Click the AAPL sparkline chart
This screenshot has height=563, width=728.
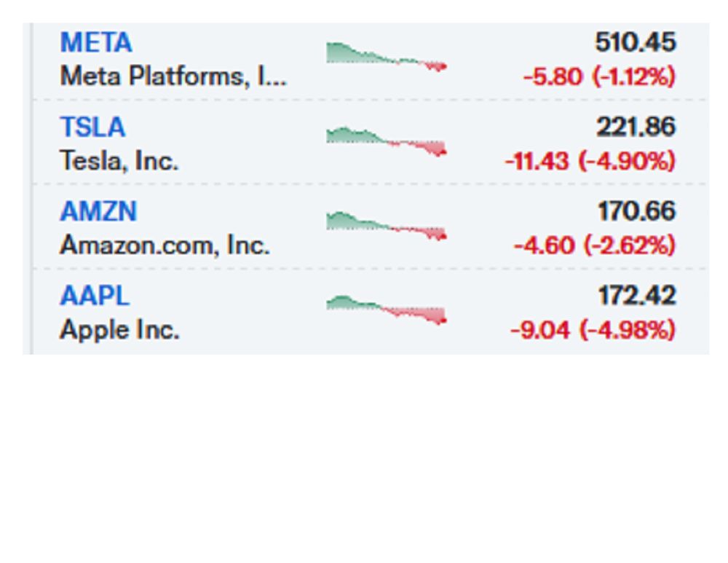[387, 310]
